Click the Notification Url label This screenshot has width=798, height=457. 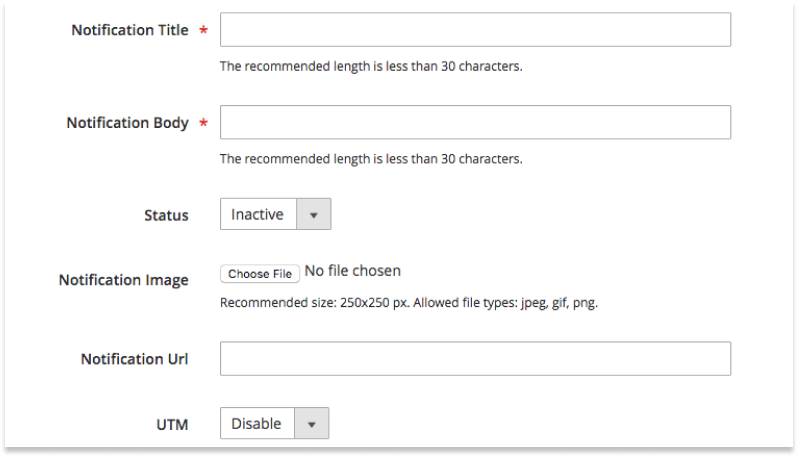pos(134,359)
